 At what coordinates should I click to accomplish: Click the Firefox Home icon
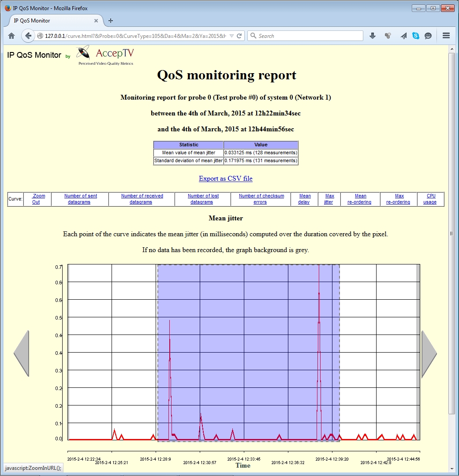coord(11,36)
